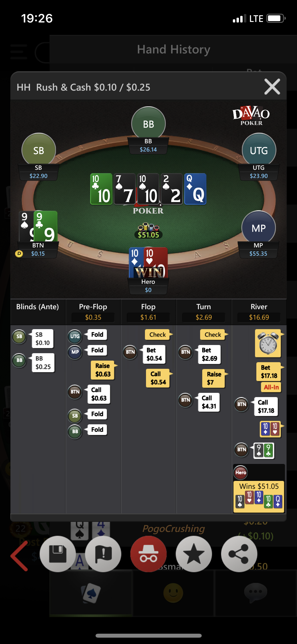Tap the BB player avatar

click(148, 123)
